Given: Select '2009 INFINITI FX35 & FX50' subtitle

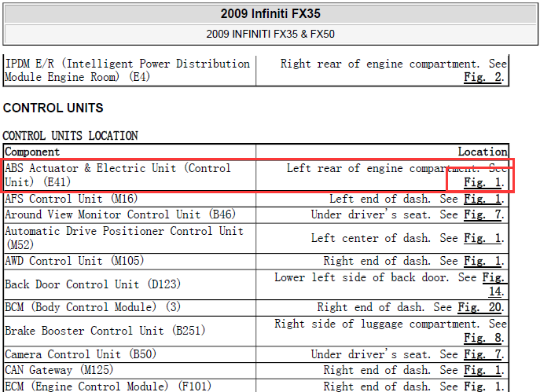Looking at the screenshot, I should pyautogui.click(x=270, y=34).
